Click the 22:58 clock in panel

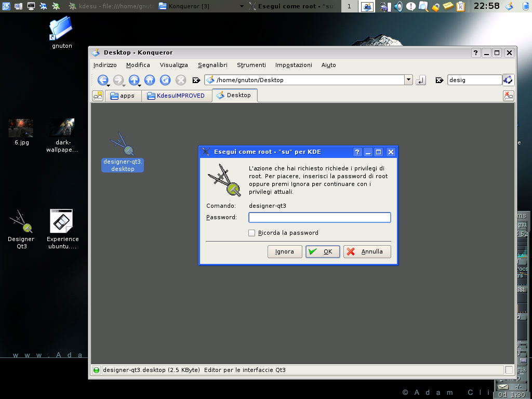[x=486, y=6]
